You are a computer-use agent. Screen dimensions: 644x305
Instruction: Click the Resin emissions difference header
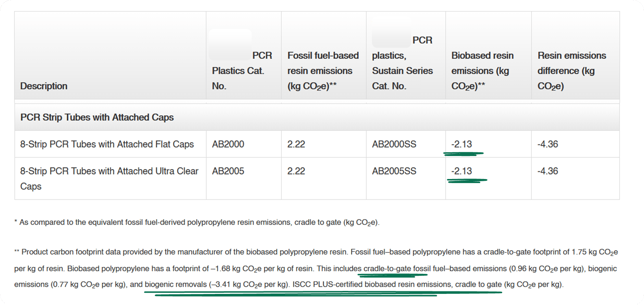572,71
